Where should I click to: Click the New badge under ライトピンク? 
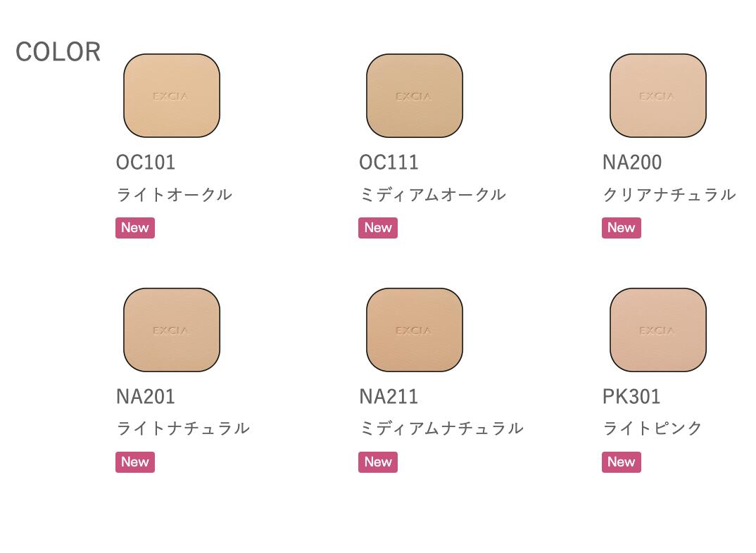tap(622, 462)
